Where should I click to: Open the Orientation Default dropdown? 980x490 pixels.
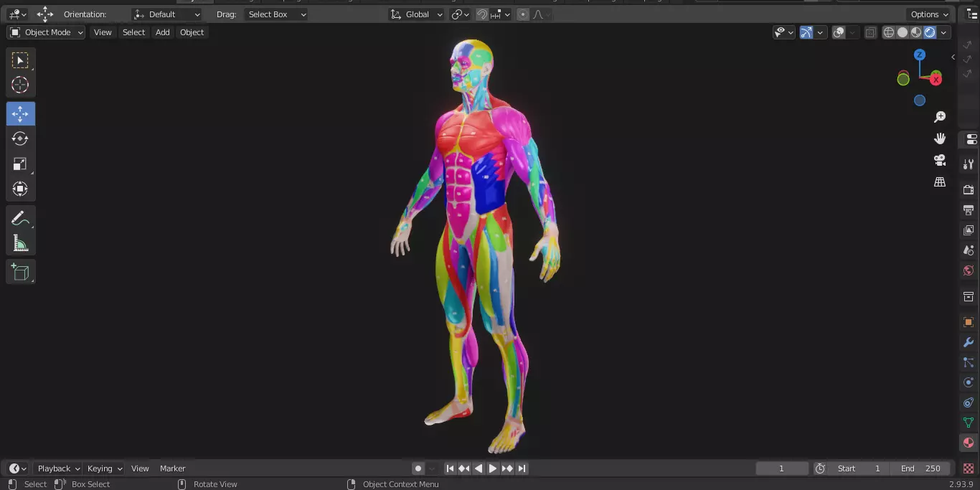point(167,14)
